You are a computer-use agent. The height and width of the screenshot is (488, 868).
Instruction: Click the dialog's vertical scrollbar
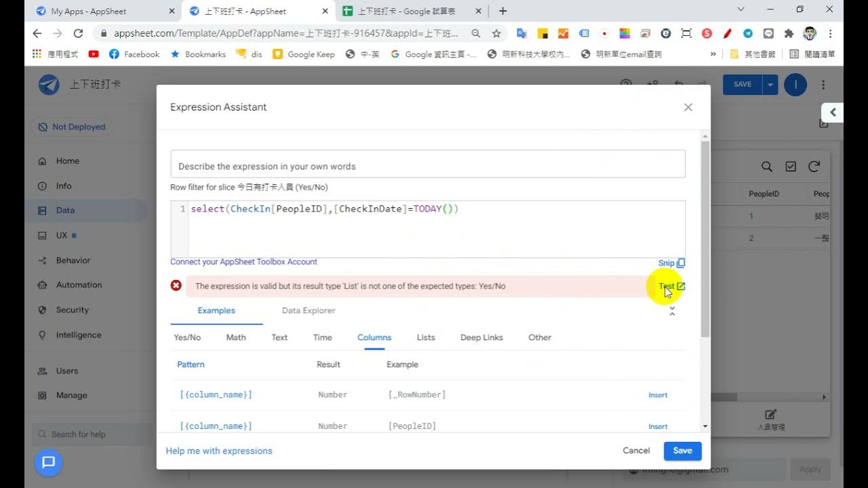705,237
